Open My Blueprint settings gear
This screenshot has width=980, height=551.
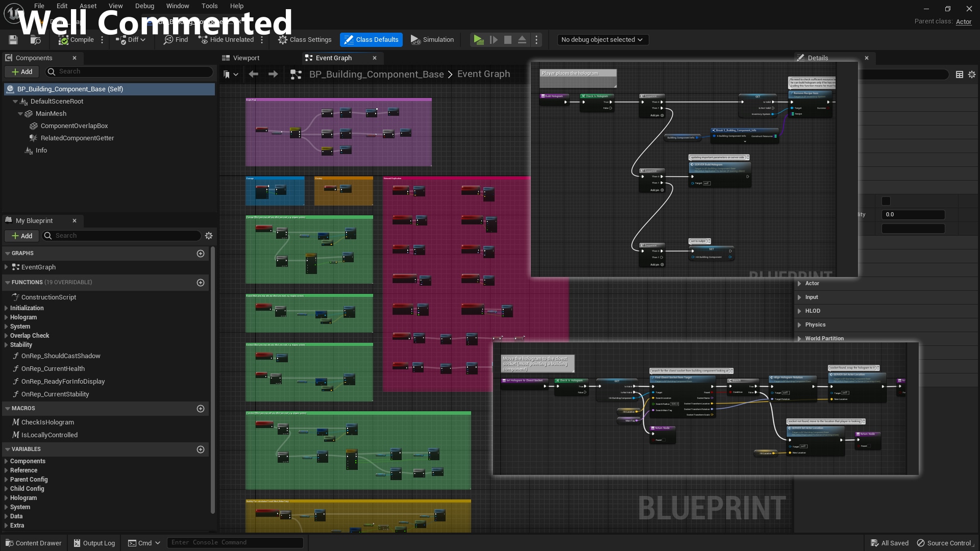[x=209, y=236]
